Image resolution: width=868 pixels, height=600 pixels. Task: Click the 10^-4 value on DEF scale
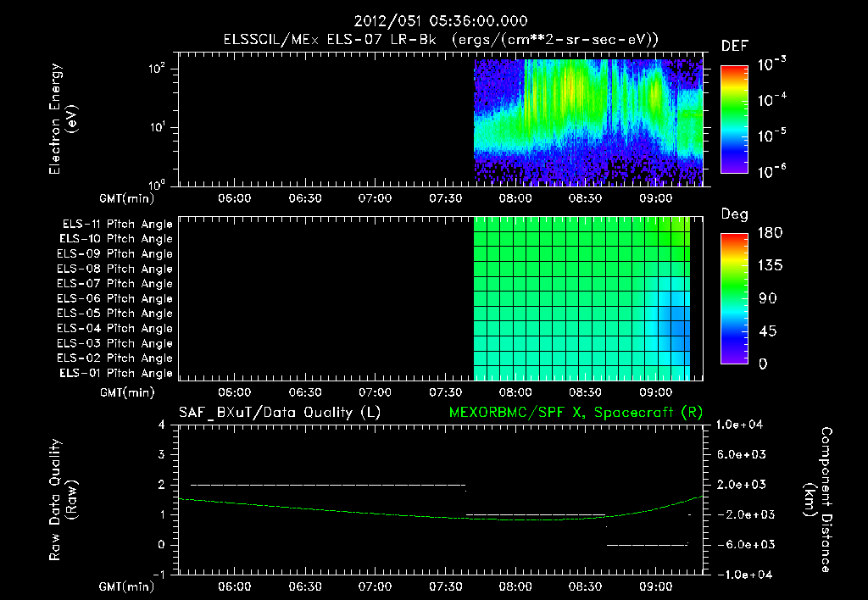click(771, 100)
